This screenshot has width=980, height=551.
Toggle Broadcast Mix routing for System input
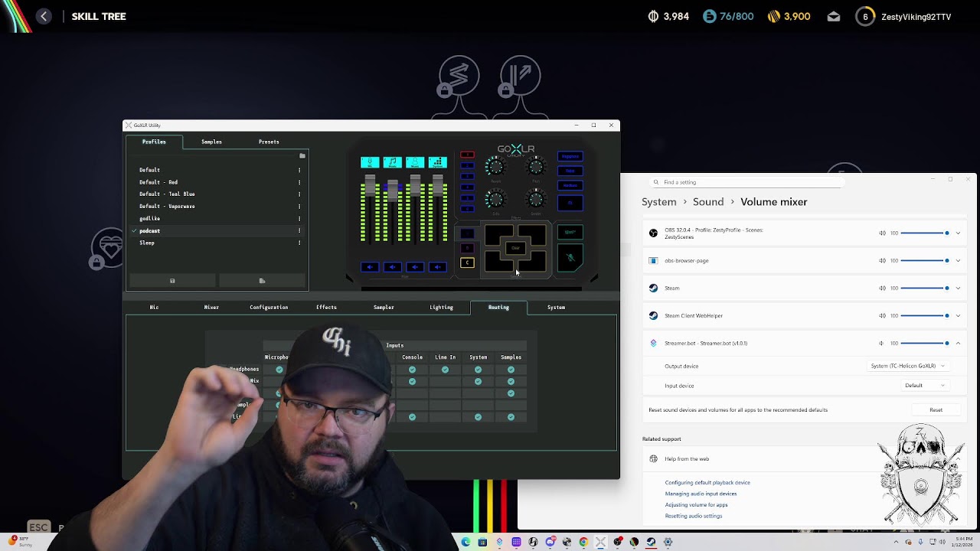click(478, 381)
